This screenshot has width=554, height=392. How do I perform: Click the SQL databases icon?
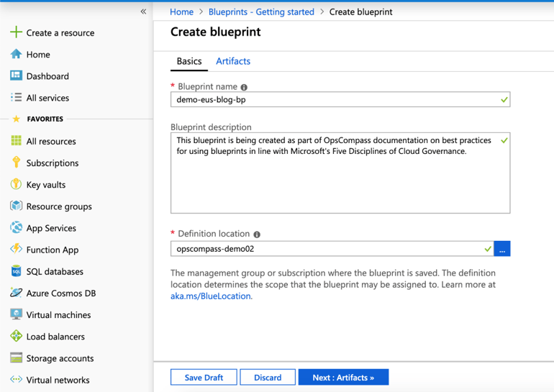[x=16, y=271]
